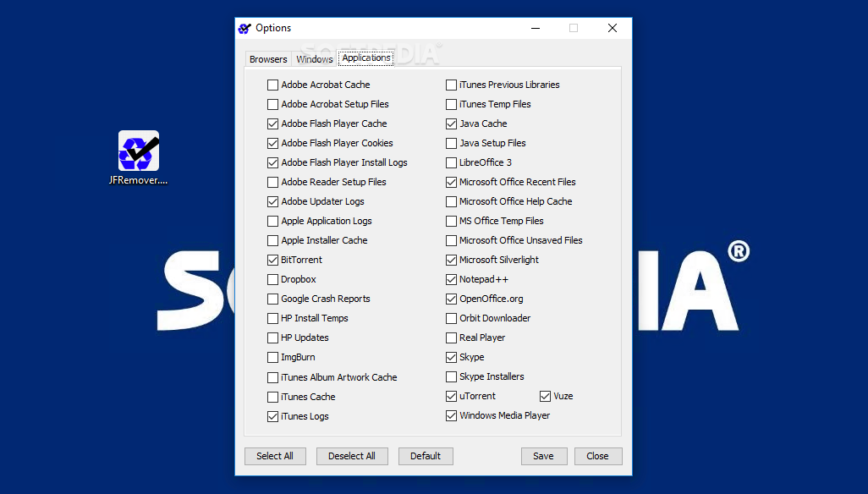Check Microsoft Office Unsaved Files
The width and height of the screenshot is (868, 494).
coord(451,240)
